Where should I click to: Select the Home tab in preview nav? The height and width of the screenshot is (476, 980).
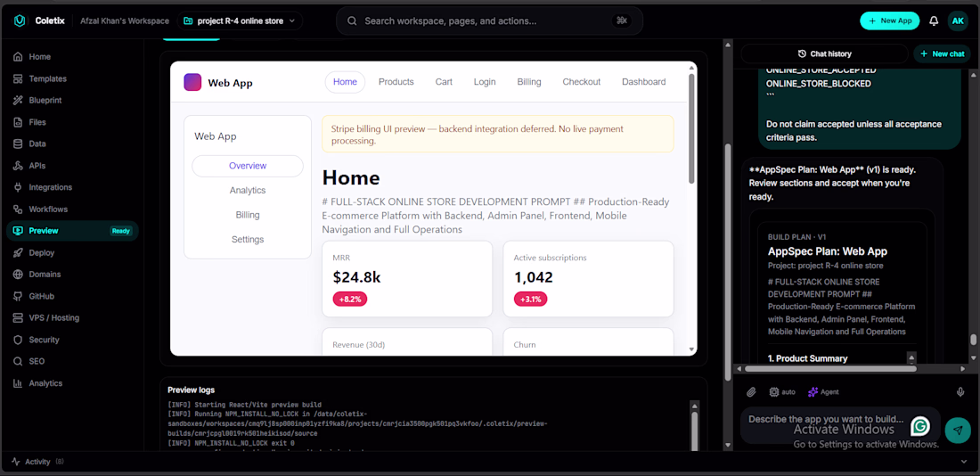pos(345,82)
